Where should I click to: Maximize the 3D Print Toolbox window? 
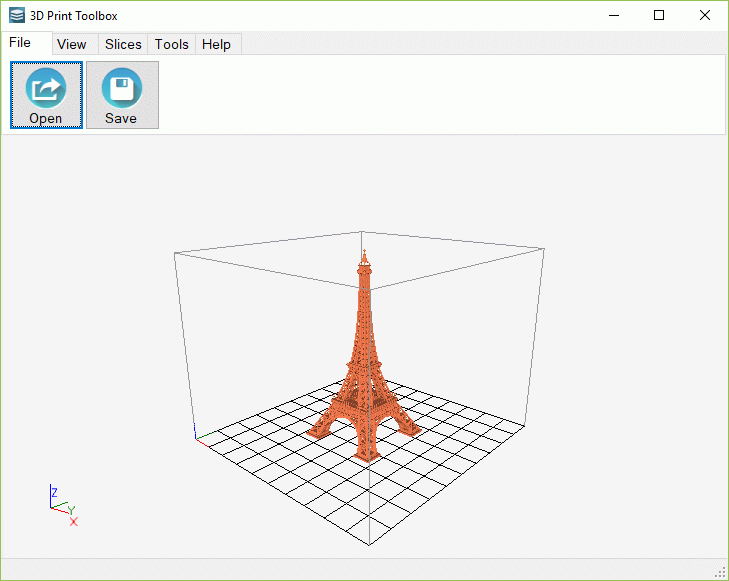pos(659,15)
